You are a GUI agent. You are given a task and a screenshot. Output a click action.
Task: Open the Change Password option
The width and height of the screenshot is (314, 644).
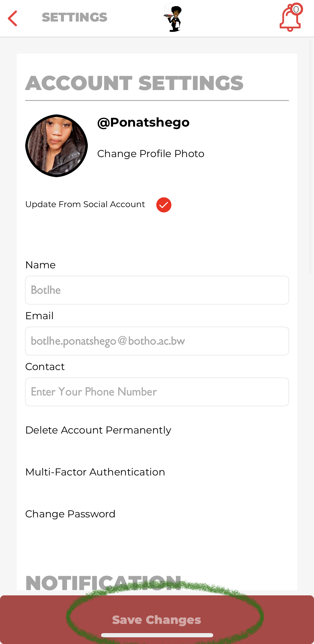coord(70,514)
